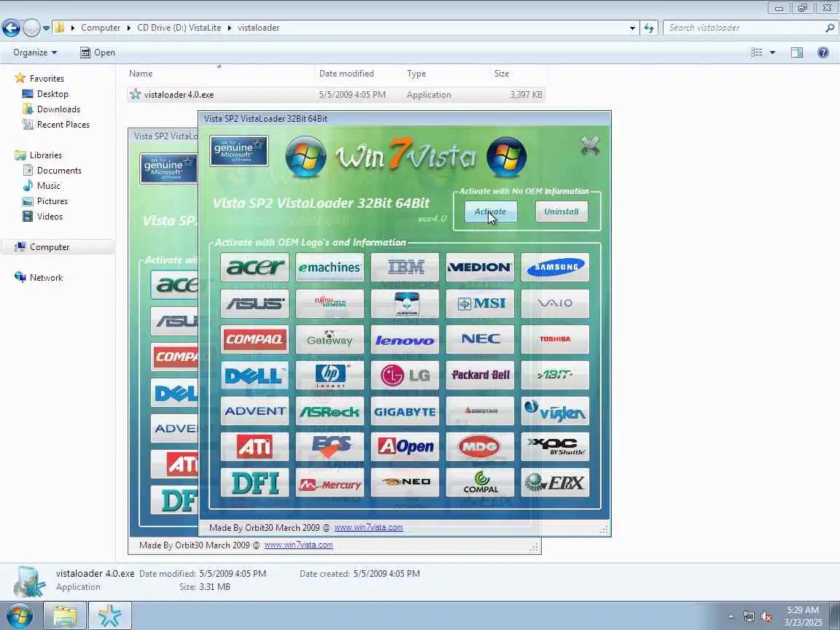840x630 pixels.
Task: Click the Compaq logo in front window
Action: (254, 339)
